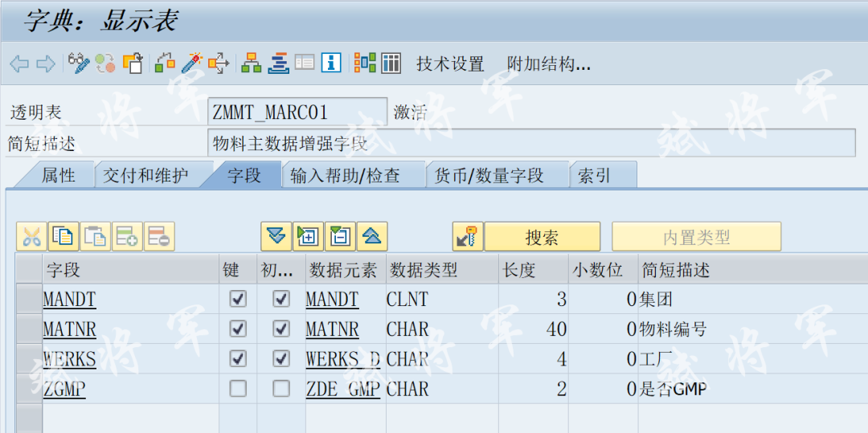868x433 pixels.
Task: Click the Active/Inactive switch icon
Action: 105,63
